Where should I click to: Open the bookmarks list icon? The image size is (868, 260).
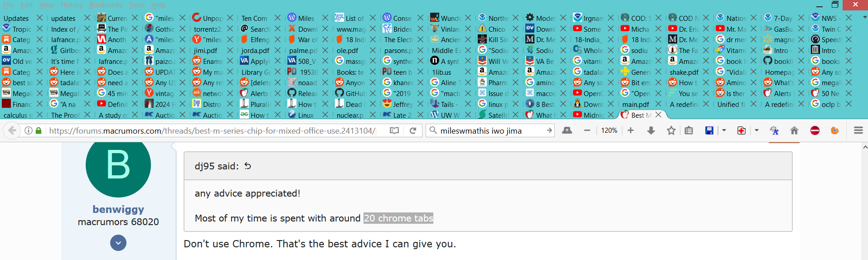[689, 130]
